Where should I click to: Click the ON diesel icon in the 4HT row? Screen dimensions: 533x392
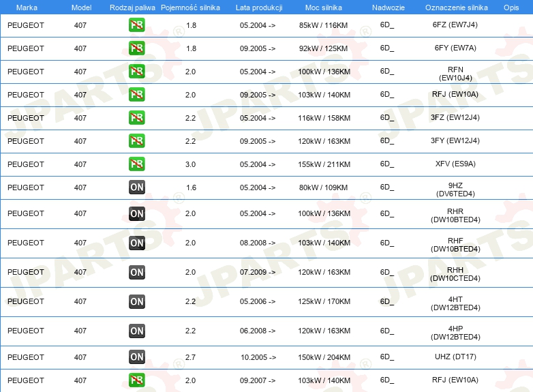pos(136,301)
